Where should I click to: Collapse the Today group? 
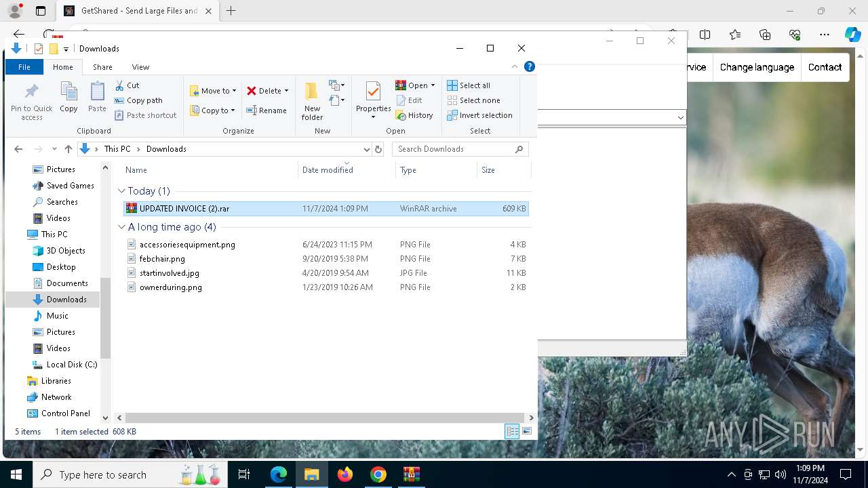point(122,191)
